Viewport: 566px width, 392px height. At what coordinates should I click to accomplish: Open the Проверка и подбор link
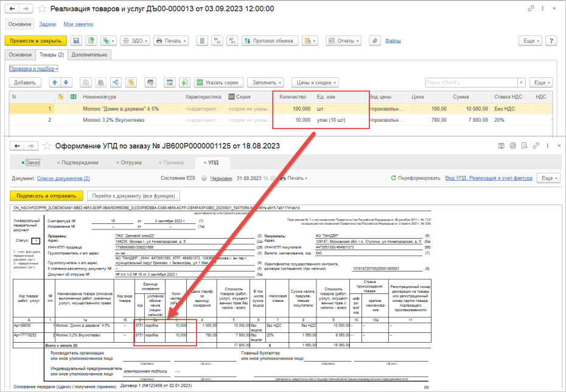[33, 69]
